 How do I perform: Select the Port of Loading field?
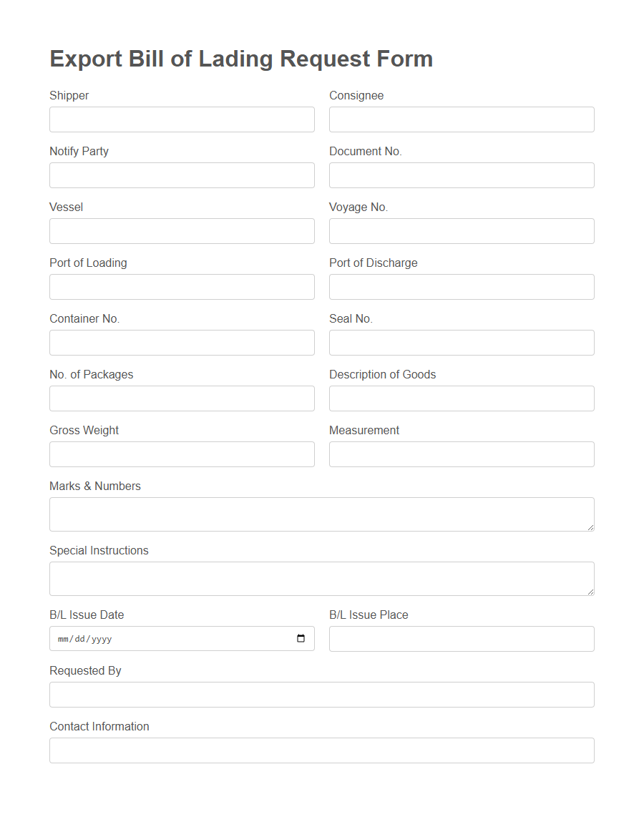pos(182,287)
